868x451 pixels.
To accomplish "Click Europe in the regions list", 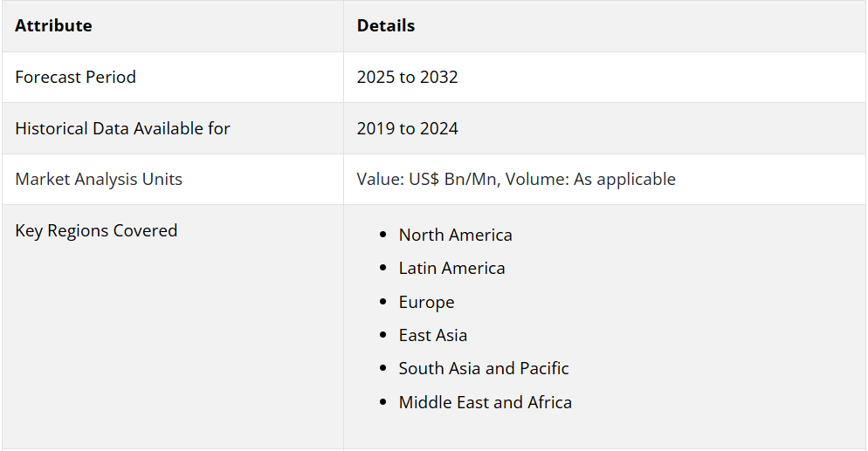I will coord(426,302).
